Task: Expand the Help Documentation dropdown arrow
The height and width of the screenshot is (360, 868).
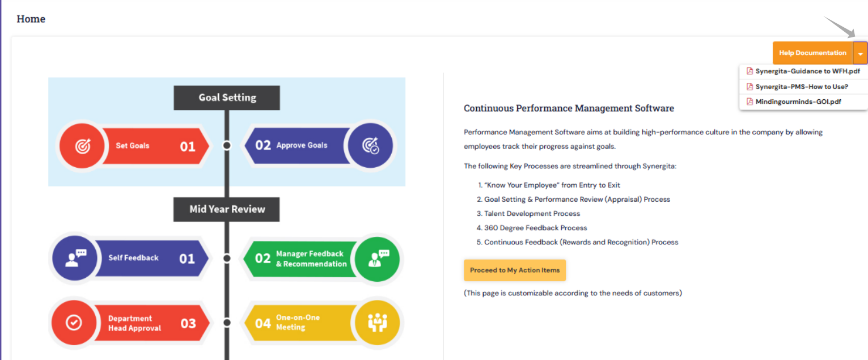Action: 861,53
